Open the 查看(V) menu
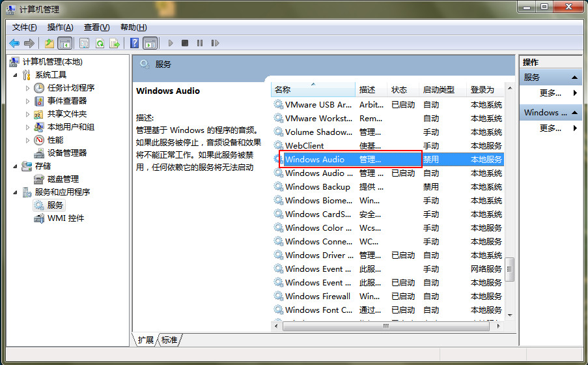 96,27
